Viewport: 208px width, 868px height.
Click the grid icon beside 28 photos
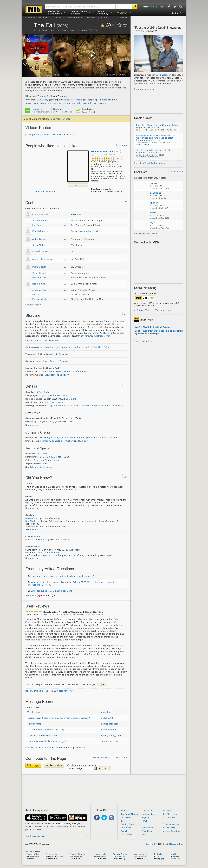point(26,134)
